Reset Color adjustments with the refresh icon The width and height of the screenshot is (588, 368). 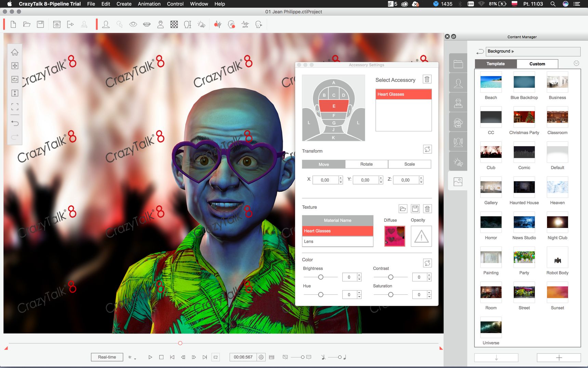(x=427, y=263)
